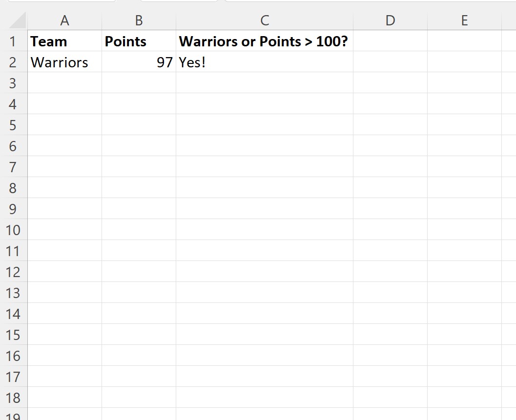Viewport: 516px width, 420px height.
Task: Click the 'Warriors or Points > 100?' cell
Action: point(265,41)
